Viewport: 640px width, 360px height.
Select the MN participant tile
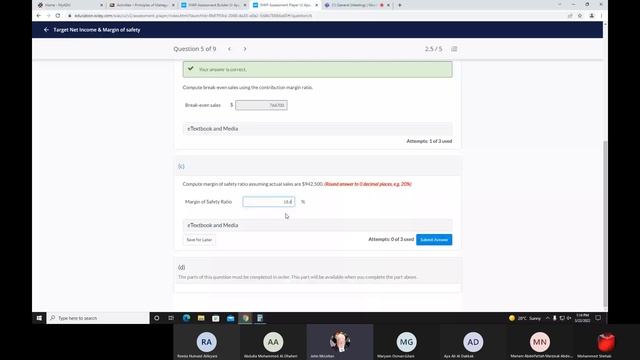(x=540, y=342)
